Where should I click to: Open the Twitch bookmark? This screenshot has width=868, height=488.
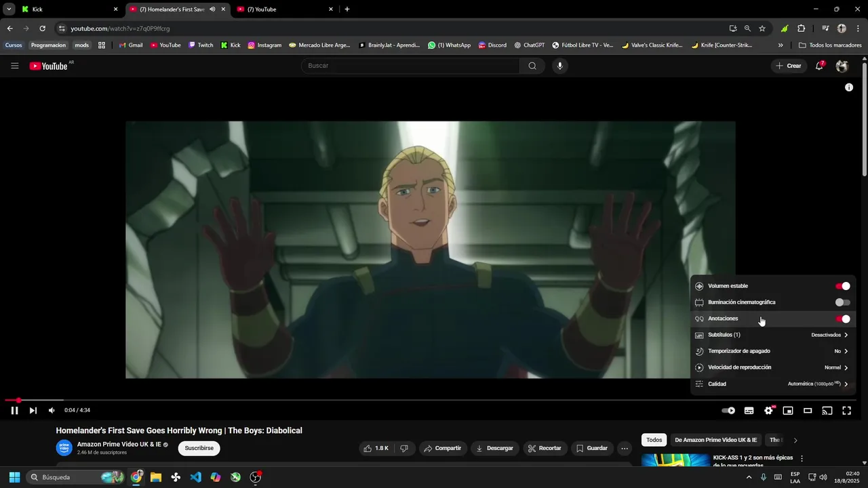click(x=201, y=45)
